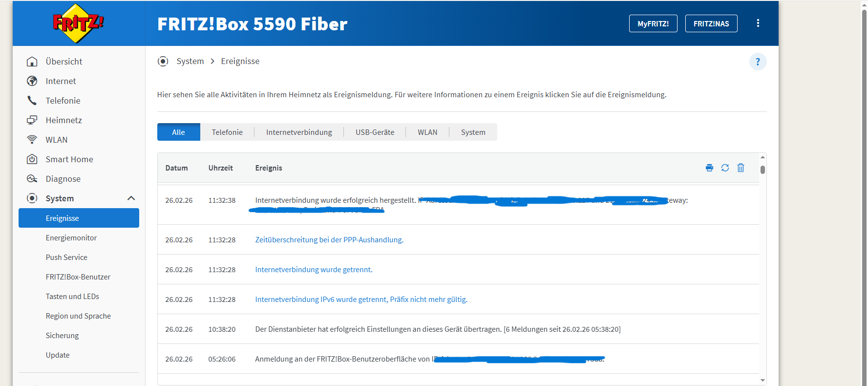Print the event log
The width and height of the screenshot is (868, 386).
point(709,168)
